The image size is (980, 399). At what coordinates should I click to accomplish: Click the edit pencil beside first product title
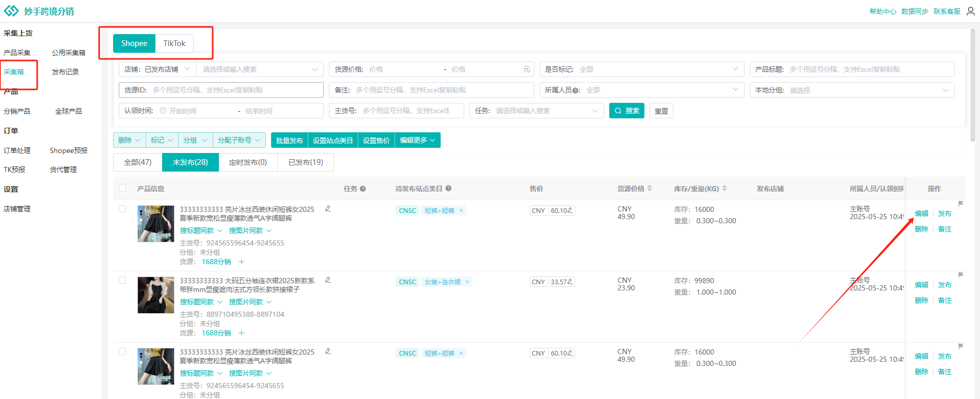pos(328,209)
